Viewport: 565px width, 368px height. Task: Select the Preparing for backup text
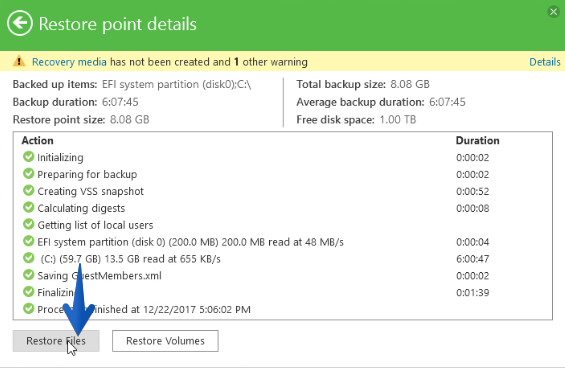(x=87, y=174)
